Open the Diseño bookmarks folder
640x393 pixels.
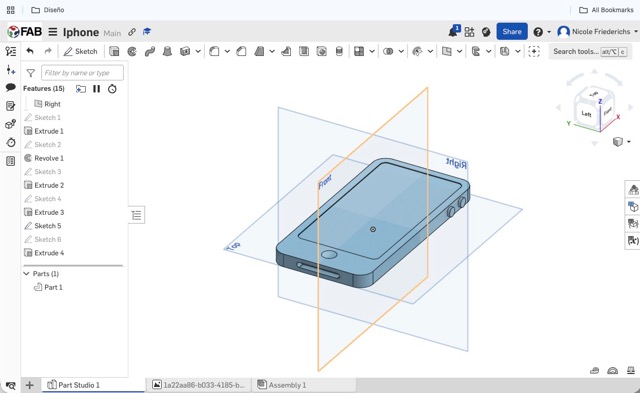pyautogui.click(x=48, y=10)
